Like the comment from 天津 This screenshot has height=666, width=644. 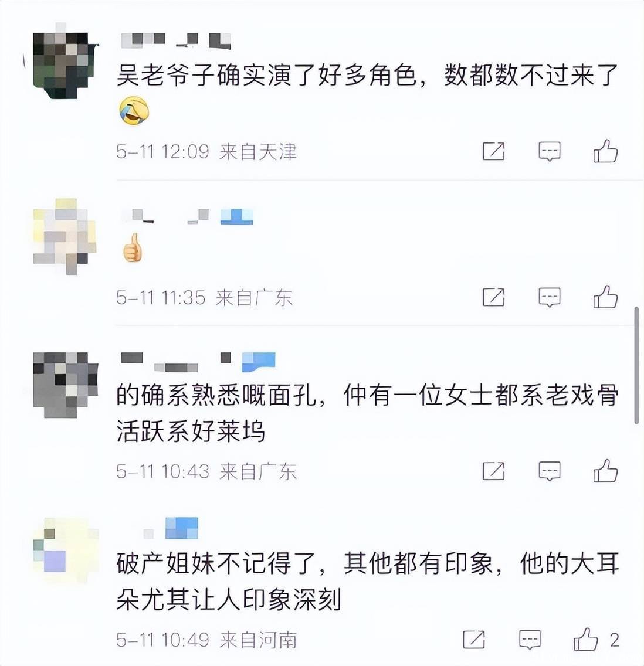point(605,151)
